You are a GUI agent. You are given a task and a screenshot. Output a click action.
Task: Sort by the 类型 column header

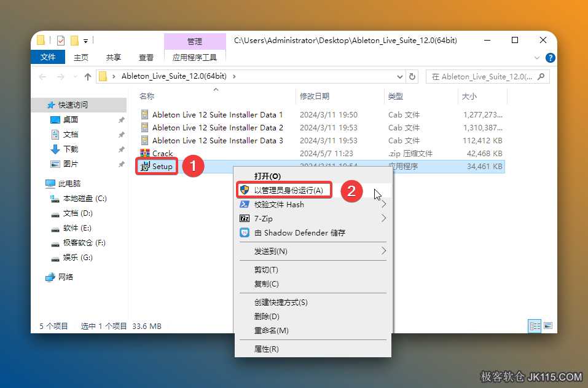395,96
